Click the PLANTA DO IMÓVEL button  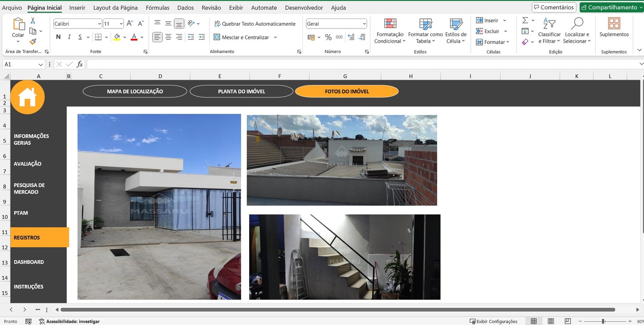tap(242, 91)
